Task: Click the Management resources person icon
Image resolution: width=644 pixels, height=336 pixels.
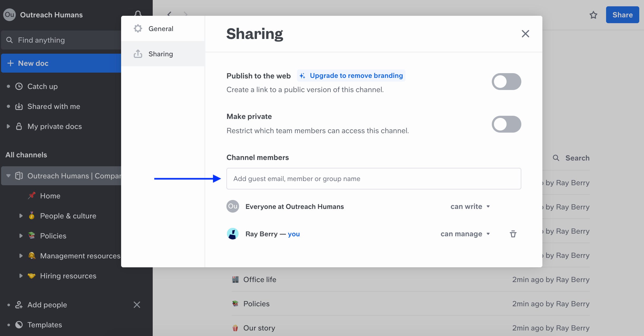Action: click(32, 255)
